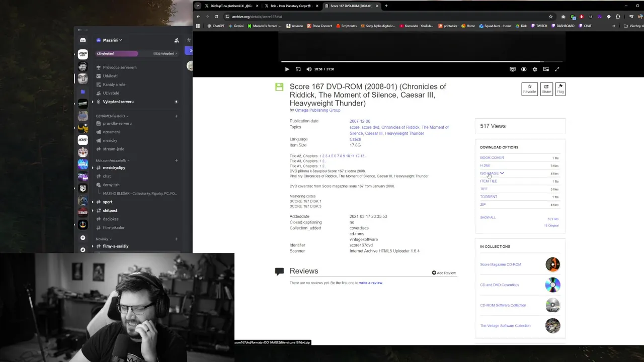Viewport: 644px width, 362px height.
Task: Open browser apps grid icon
Action: click(x=198, y=26)
